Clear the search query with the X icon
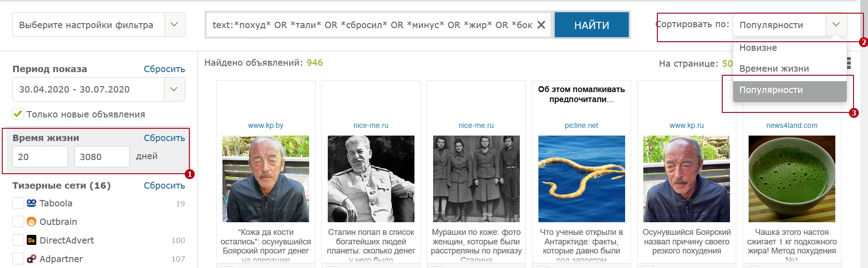868x268 pixels. tap(541, 25)
